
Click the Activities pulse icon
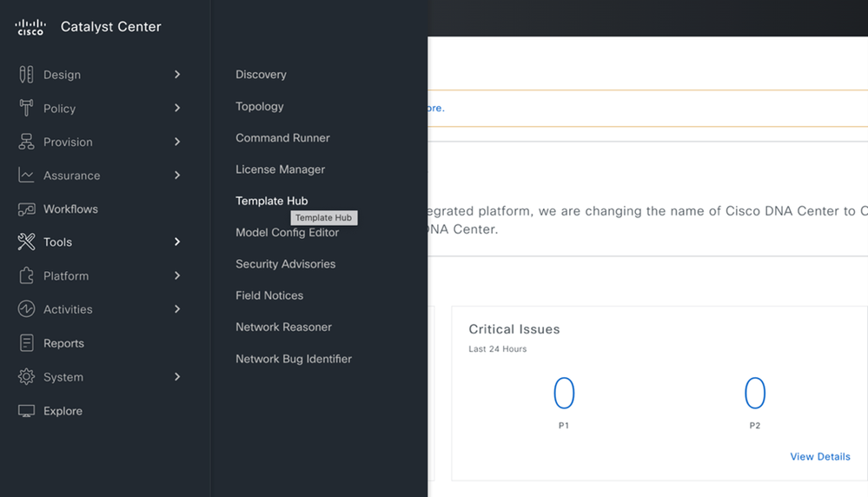[x=26, y=308]
